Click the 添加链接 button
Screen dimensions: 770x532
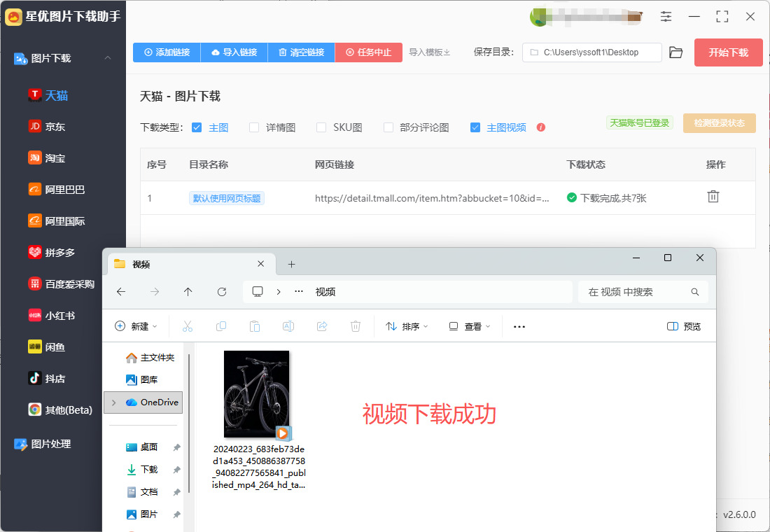point(167,52)
